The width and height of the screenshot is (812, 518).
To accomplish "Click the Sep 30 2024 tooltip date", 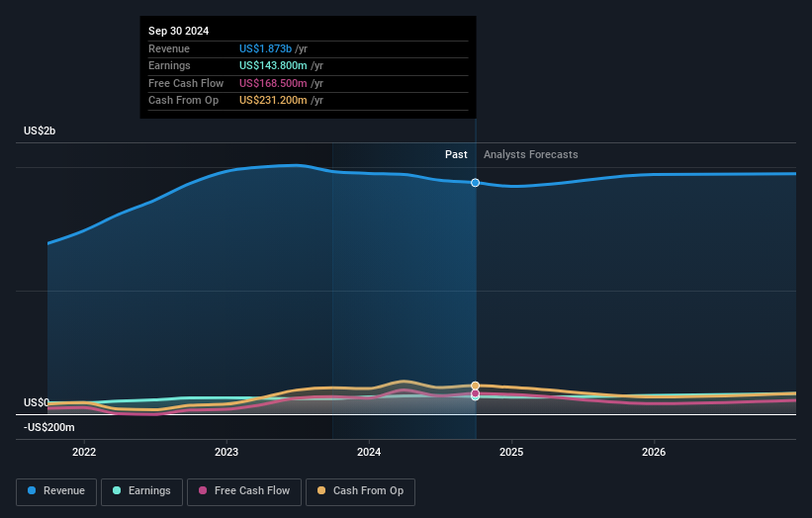I will coord(179,31).
